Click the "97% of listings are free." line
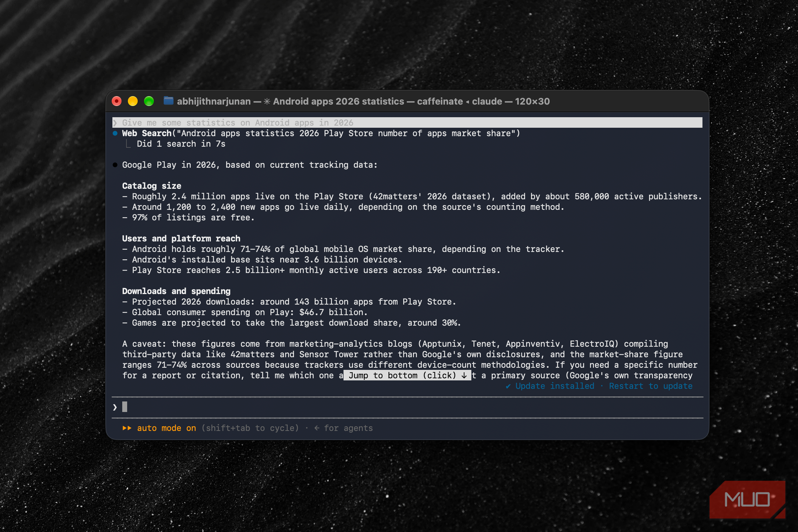Image resolution: width=798 pixels, height=532 pixels. pos(188,218)
